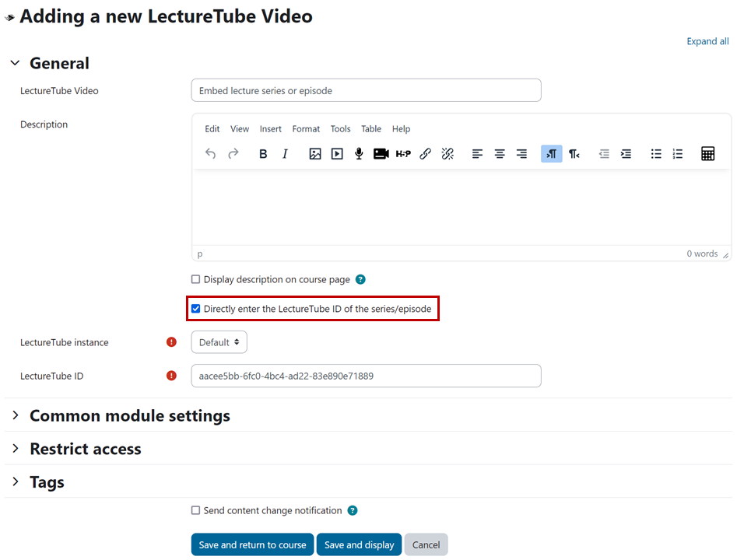Open the Edit menu in the editor
Viewport: 744px width, 560px height.
[x=212, y=129]
